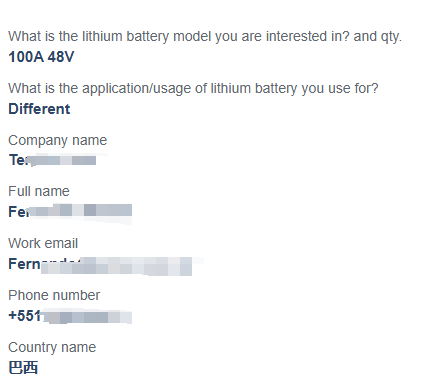Click the Work email label
This screenshot has width=423, height=392.
(x=43, y=243)
